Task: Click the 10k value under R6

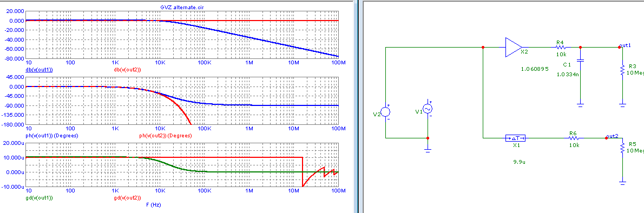Action: 574,145
